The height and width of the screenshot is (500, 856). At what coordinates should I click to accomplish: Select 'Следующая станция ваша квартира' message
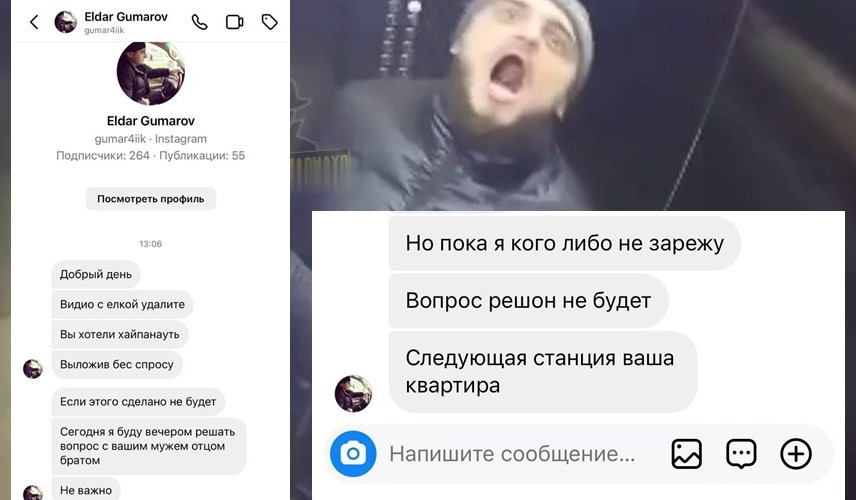pyautogui.click(x=543, y=372)
